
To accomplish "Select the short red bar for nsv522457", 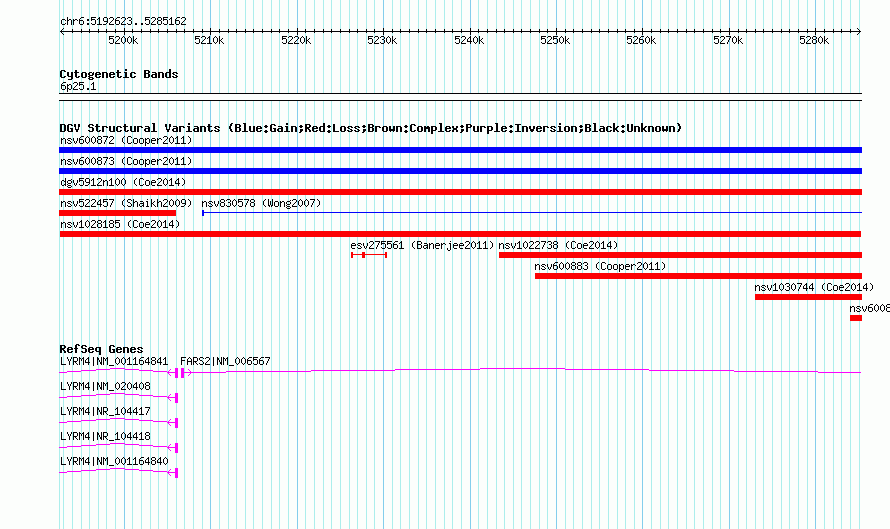I will pyautogui.click(x=117, y=213).
